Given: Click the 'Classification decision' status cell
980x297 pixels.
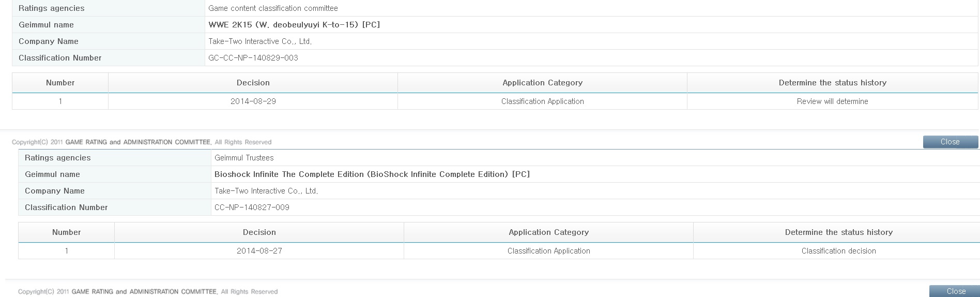Looking at the screenshot, I should (838, 251).
